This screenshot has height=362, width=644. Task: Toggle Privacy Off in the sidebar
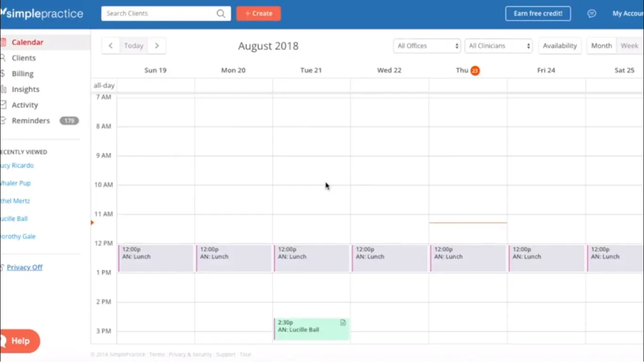point(25,267)
